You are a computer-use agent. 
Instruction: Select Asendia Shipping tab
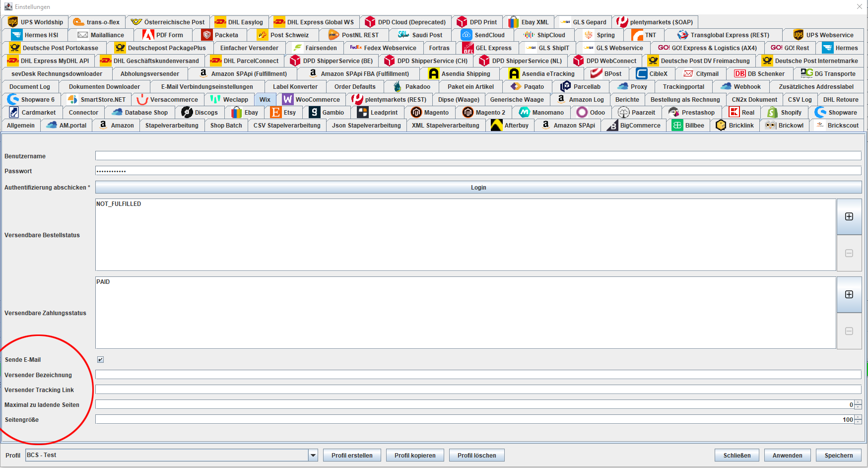(460, 73)
